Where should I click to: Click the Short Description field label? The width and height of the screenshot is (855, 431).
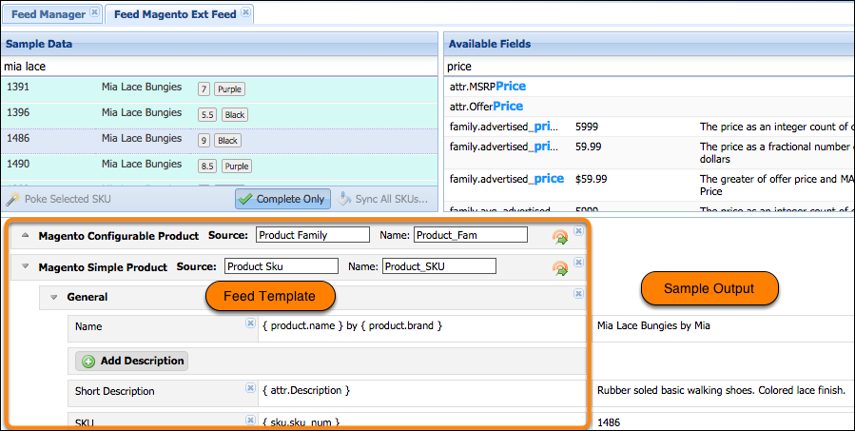[x=115, y=391]
